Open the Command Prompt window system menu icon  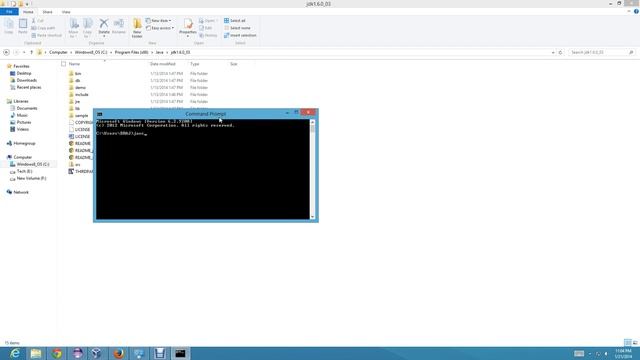[100, 114]
